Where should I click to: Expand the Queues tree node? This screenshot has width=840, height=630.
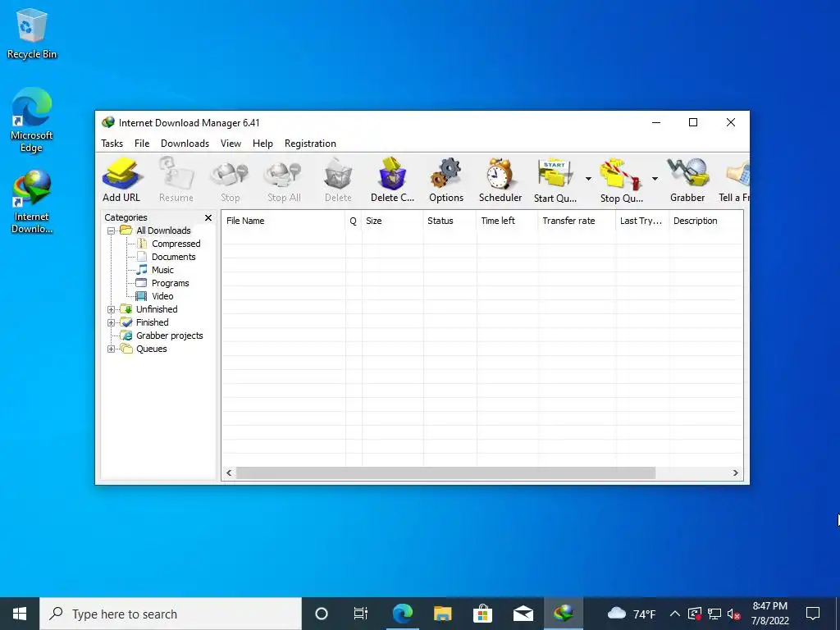(111, 349)
